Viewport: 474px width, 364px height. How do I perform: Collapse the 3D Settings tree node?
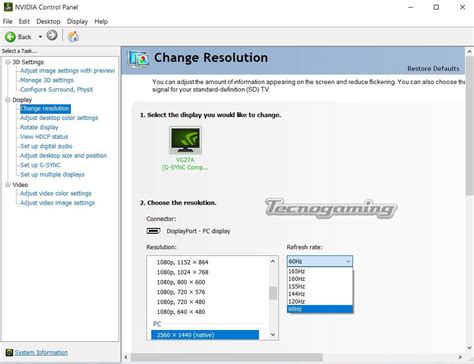point(7,62)
